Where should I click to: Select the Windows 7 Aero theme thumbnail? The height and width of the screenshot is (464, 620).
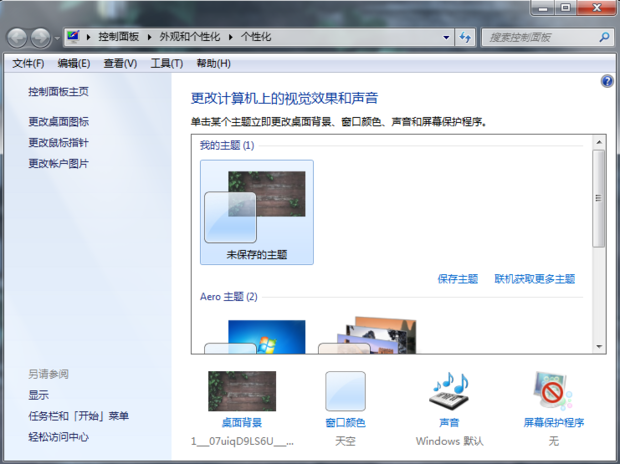255,337
